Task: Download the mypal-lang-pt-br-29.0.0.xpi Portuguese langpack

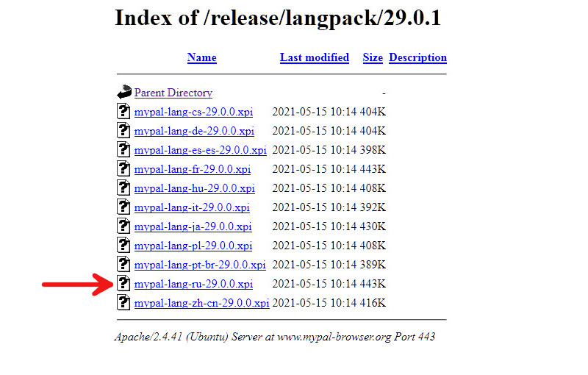Action: (200, 265)
